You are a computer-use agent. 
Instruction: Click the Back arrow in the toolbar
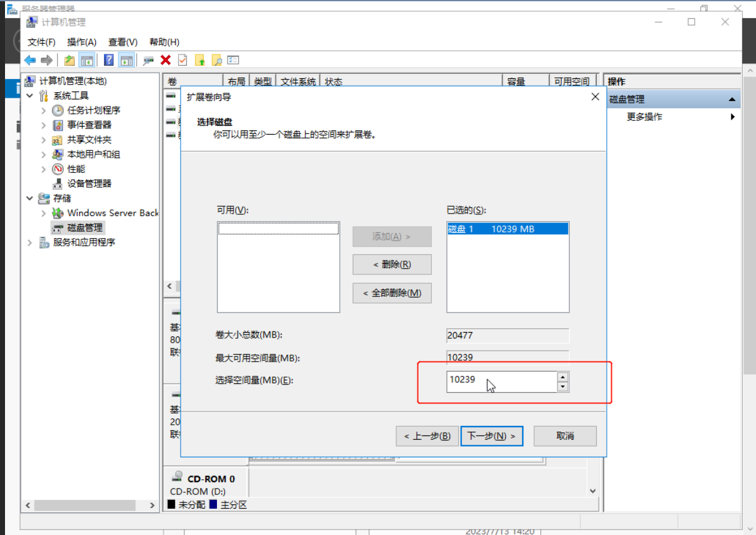pyautogui.click(x=30, y=60)
